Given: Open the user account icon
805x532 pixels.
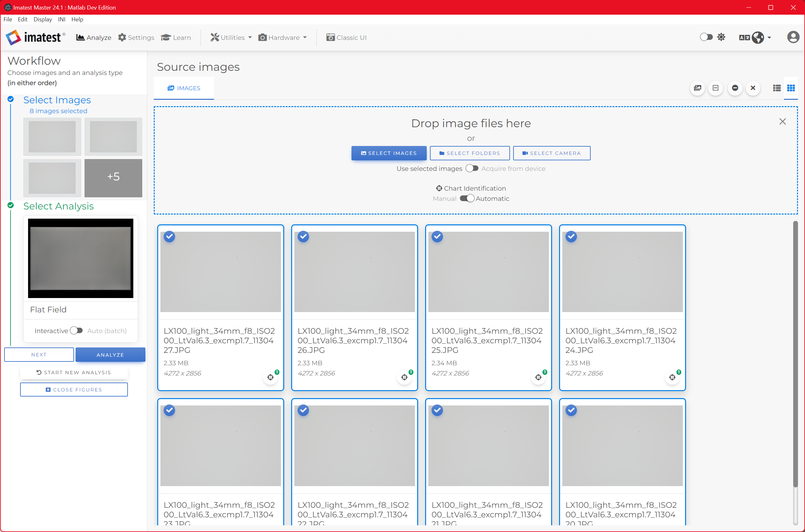Looking at the screenshot, I should (x=793, y=37).
